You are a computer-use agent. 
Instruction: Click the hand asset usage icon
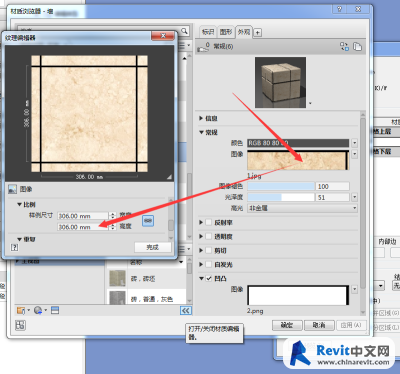tap(203, 47)
